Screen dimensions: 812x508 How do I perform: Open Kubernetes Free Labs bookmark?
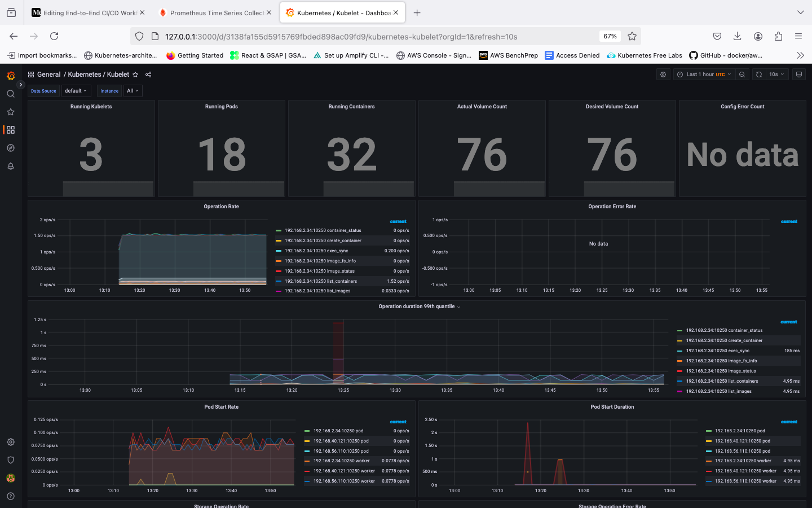click(x=645, y=55)
